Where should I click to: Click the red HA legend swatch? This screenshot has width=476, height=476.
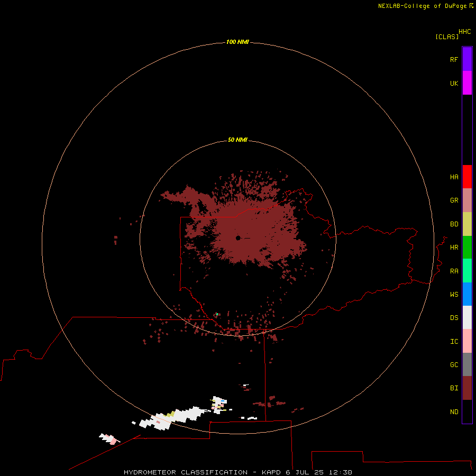pos(467,177)
